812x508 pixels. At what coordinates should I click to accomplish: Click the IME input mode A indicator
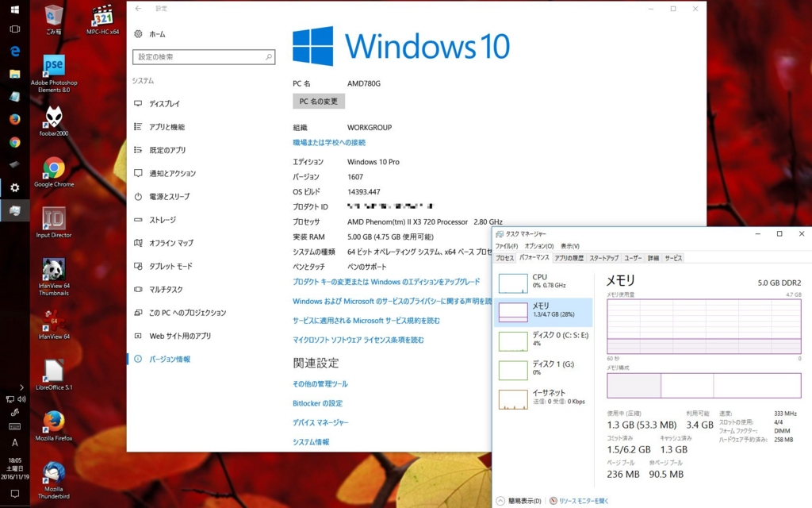tap(14, 443)
